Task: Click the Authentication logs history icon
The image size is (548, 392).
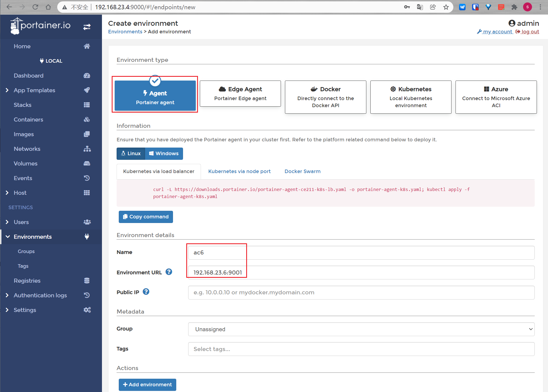Action: (87, 295)
